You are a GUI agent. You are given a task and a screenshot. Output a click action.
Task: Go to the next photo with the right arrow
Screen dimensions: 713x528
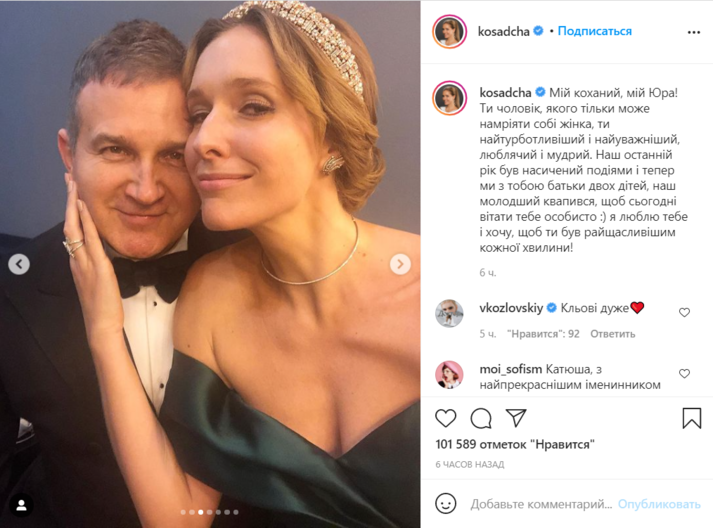400,264
